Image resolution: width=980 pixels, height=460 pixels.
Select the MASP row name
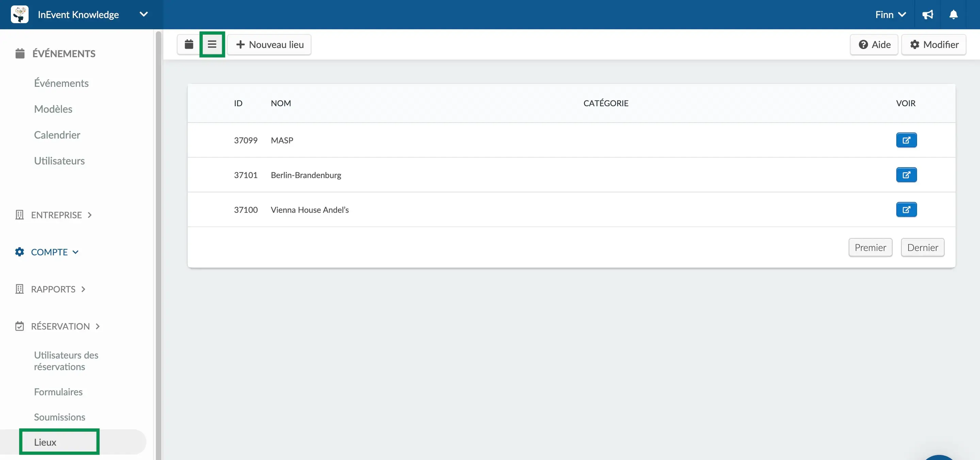pos(282,140)
